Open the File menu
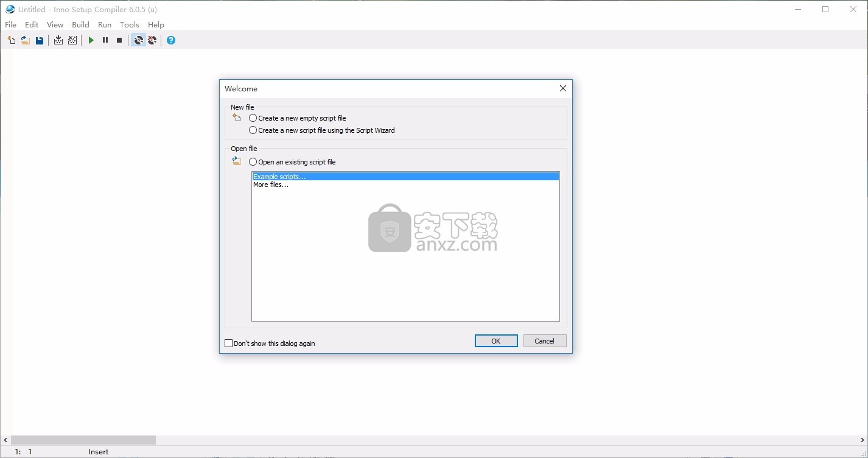This screenshot has width=868, height=458. (11, 25)
